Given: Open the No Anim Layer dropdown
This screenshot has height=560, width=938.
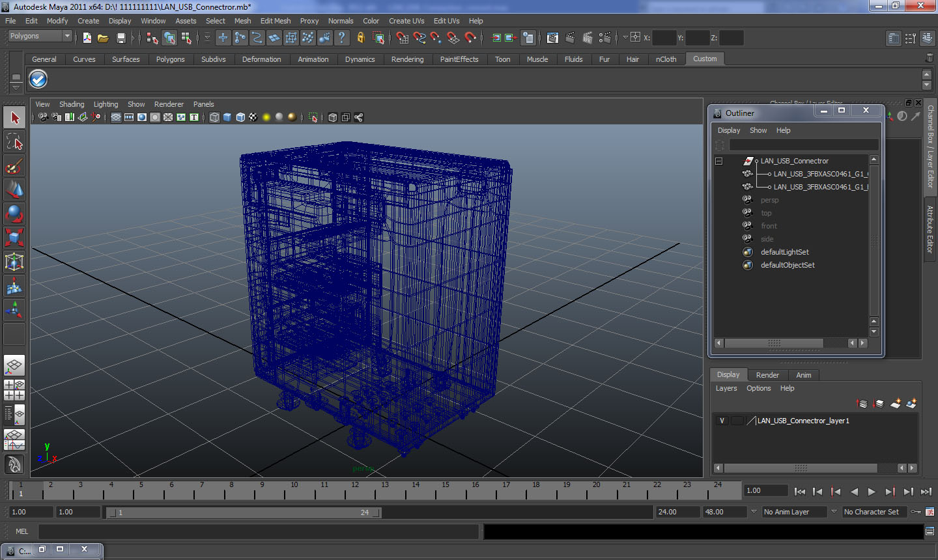Looking at the screenshot, I should [795, 512].
